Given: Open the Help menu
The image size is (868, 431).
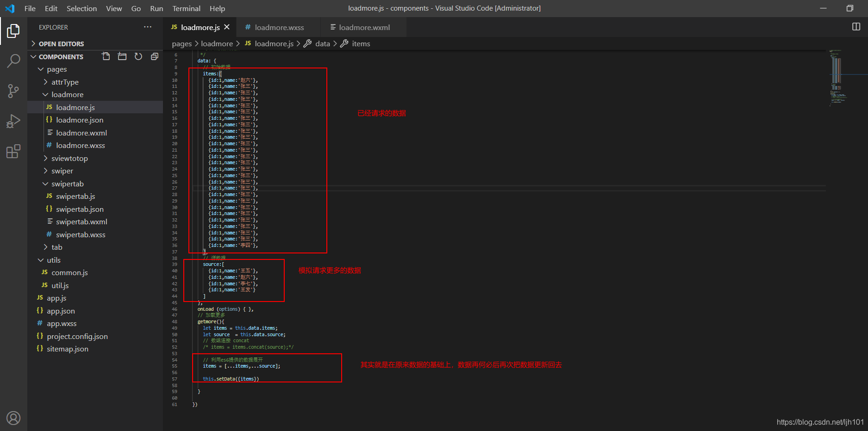Looking at the screenshot, I should [x=217, y=8].
